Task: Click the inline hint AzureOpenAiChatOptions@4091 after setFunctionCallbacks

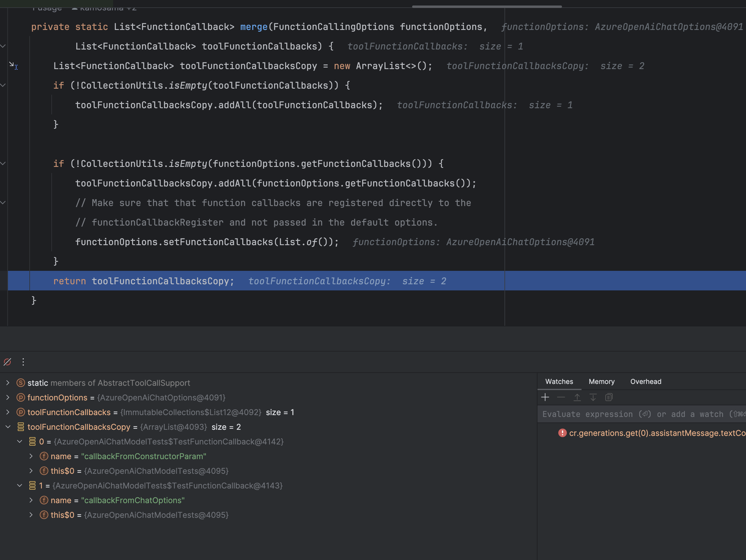Action: pyautogui.click(x=520, y=242)
